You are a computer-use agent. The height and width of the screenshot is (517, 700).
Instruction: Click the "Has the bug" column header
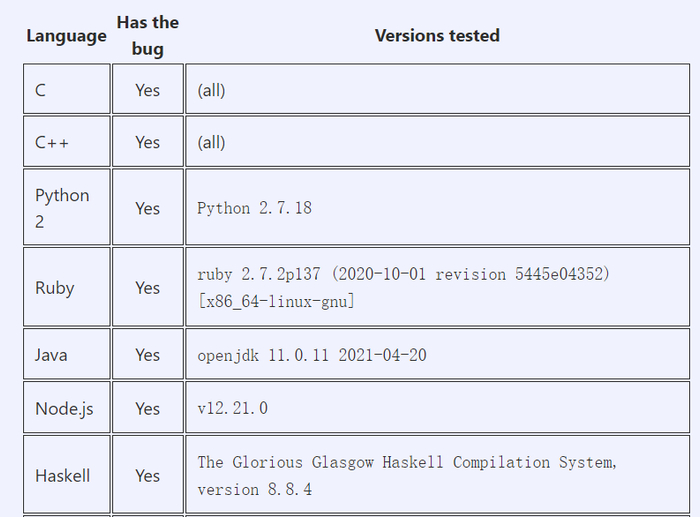pyautogui.click(x=147, y=36)
